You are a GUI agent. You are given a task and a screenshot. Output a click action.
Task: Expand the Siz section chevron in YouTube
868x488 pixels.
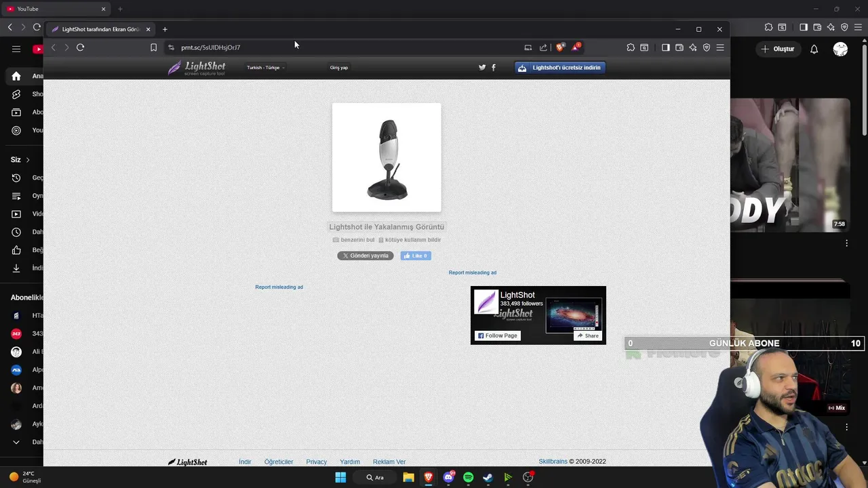pyautogui.click(x=28, y=160)
